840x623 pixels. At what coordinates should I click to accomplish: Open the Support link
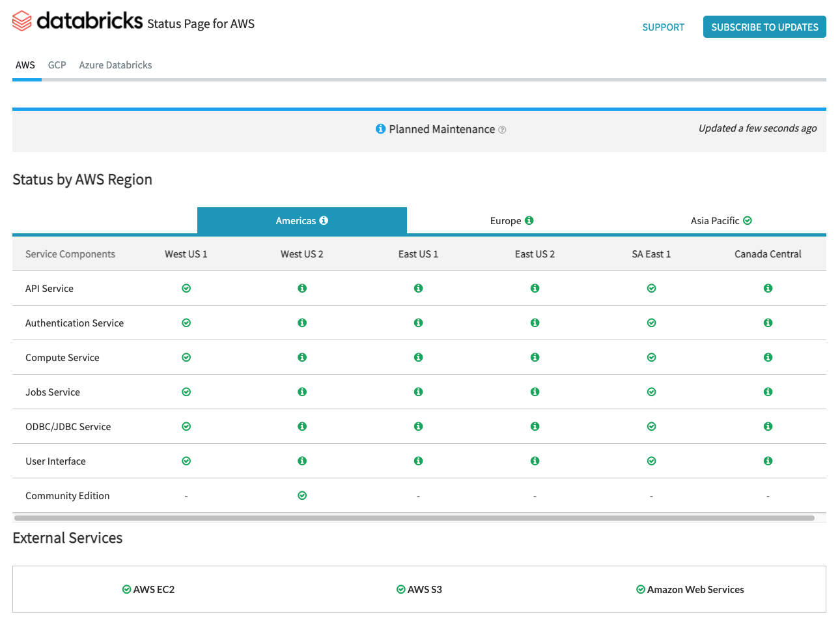tap(663, 27)
